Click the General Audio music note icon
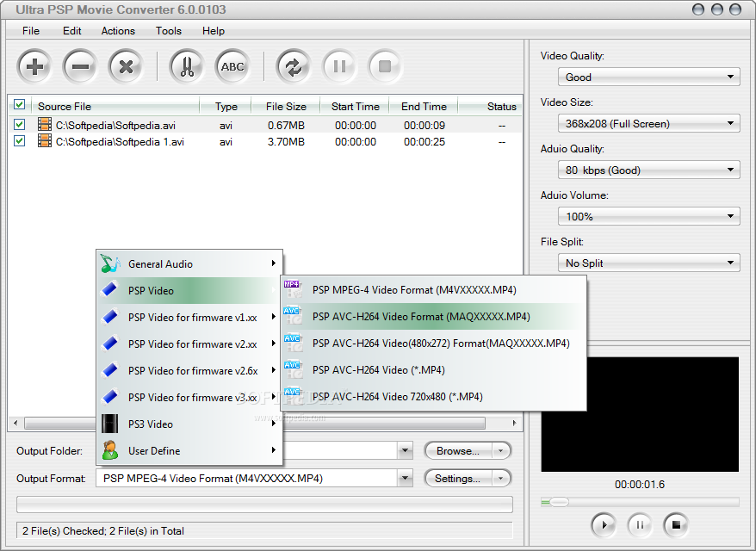This screenshot has height=551, width=756. [x=110, y=263]
